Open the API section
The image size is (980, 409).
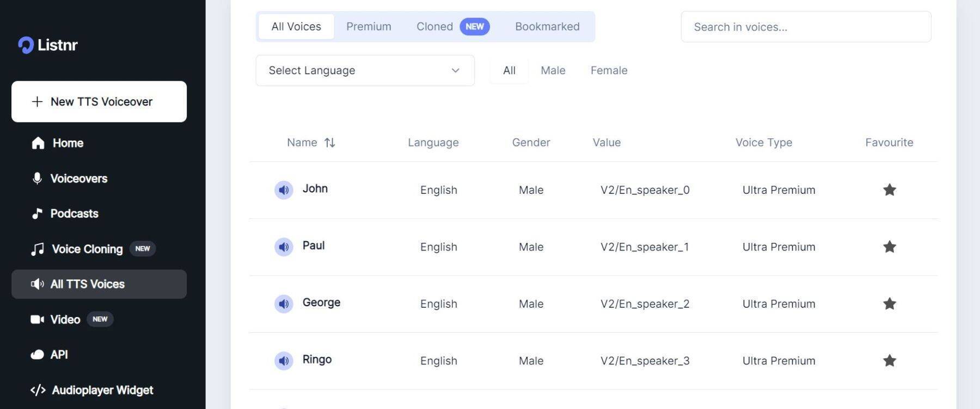(x=59, y=355)
